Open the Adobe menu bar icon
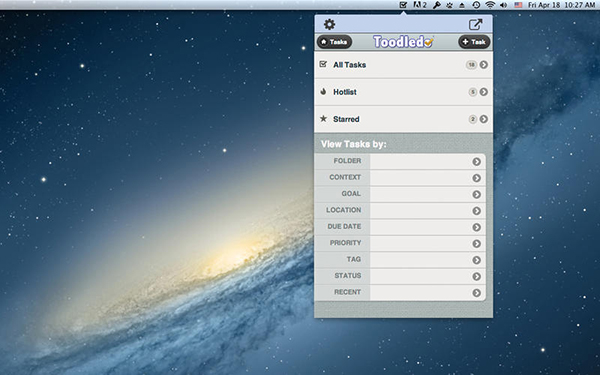Screen dimensions: 600x375 coord(420,5)
